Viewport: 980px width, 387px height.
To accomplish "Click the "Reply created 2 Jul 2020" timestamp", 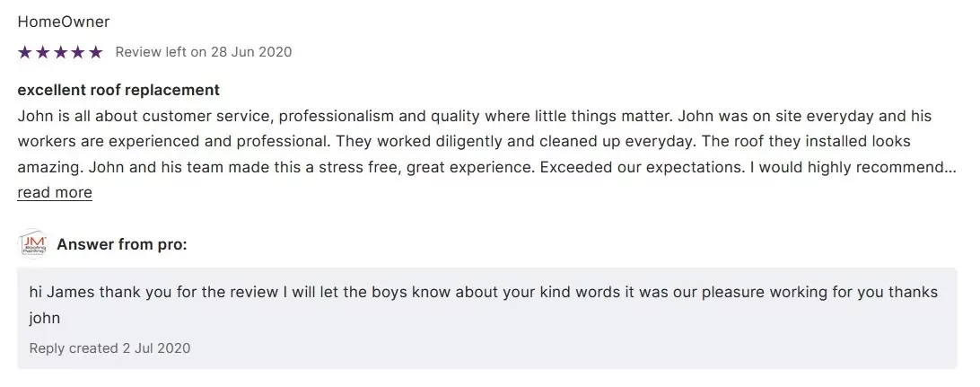I will [x=109, y=347].
